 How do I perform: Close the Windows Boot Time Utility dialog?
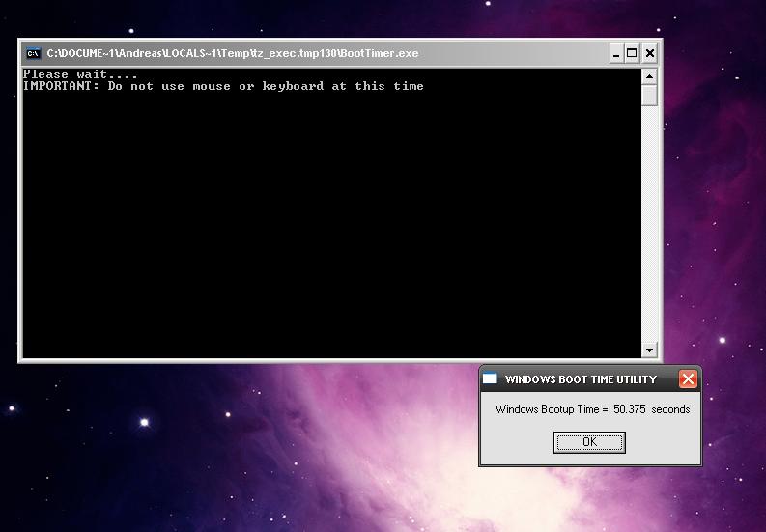[688, 379]
